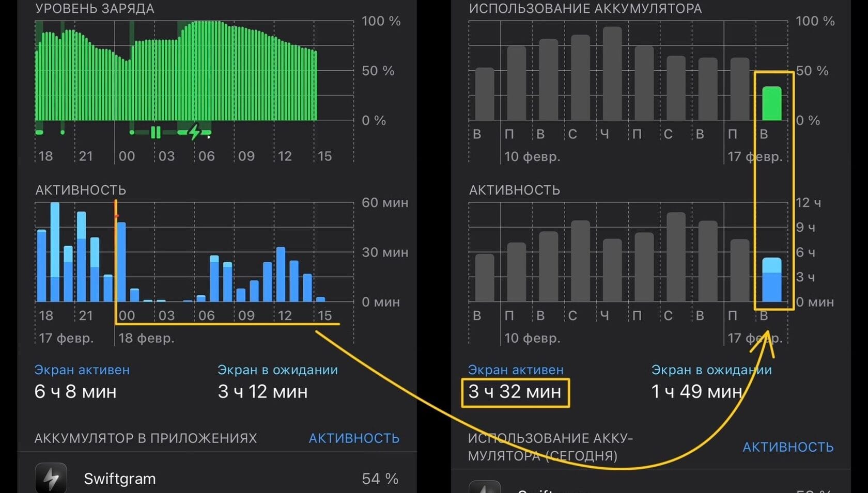868x493 pixels.
Task: Select the green battery usage bar
Action: coord(772,103)
